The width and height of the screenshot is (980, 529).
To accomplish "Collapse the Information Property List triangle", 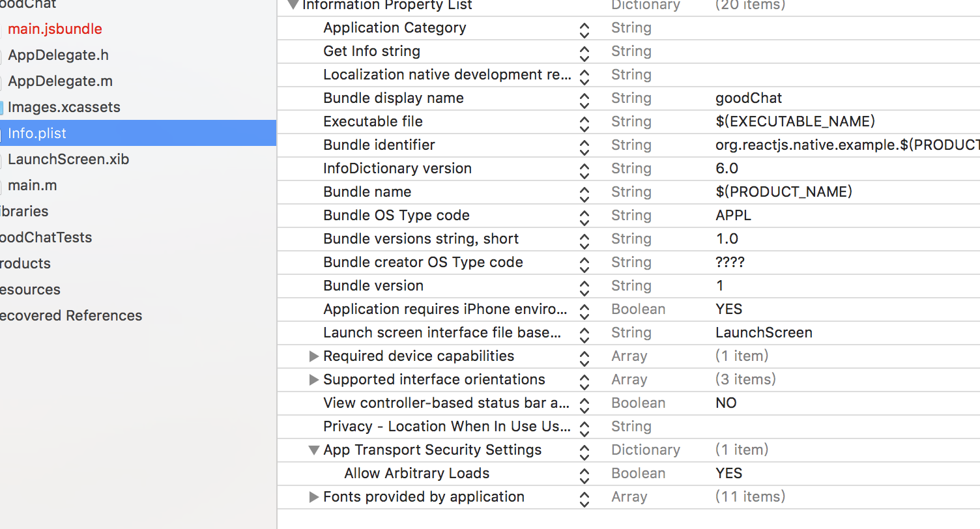I will coord(293,5).
